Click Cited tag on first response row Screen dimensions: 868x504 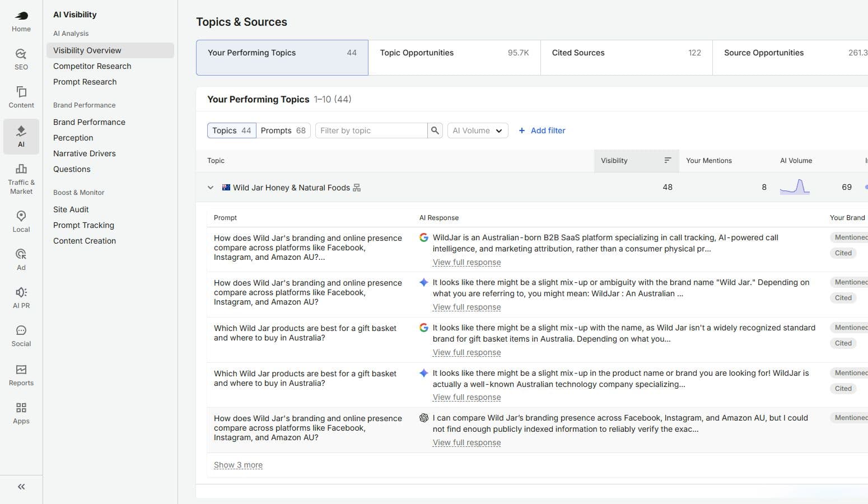(x=843, y=253)
